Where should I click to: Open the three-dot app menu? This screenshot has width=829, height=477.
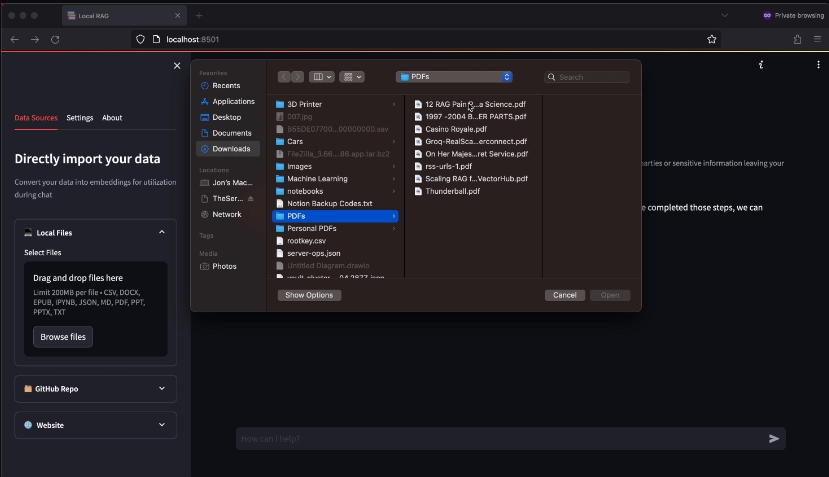click(761, 65)
